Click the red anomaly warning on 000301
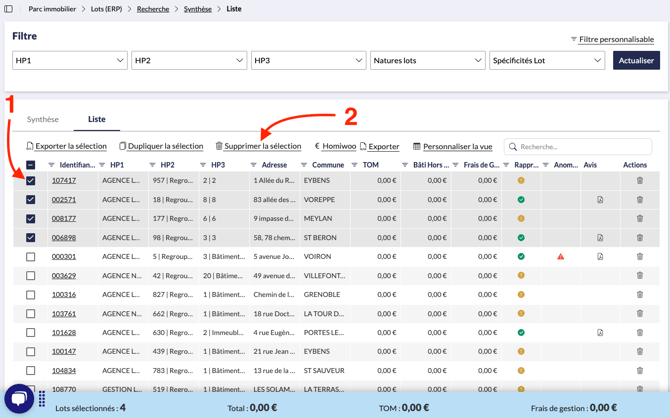This screenshot has height=418, width=670. point(560,257)
